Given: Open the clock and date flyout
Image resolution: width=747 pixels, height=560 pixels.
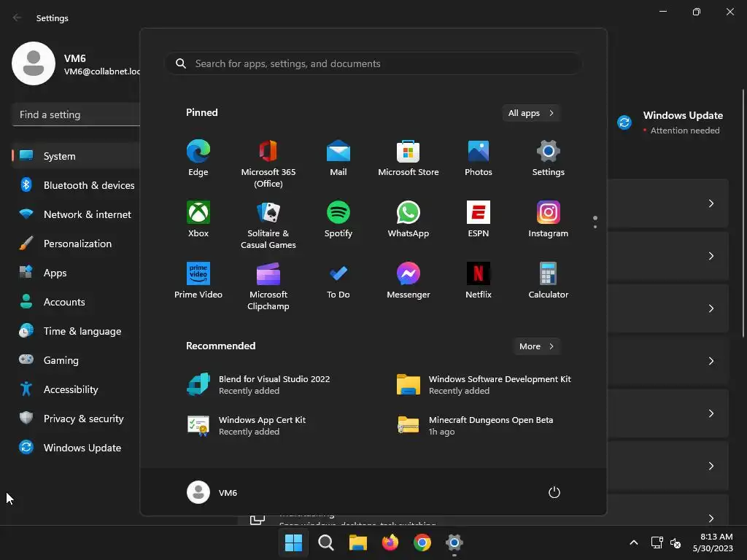Looking at the screenshot, I should coord(713,542).
